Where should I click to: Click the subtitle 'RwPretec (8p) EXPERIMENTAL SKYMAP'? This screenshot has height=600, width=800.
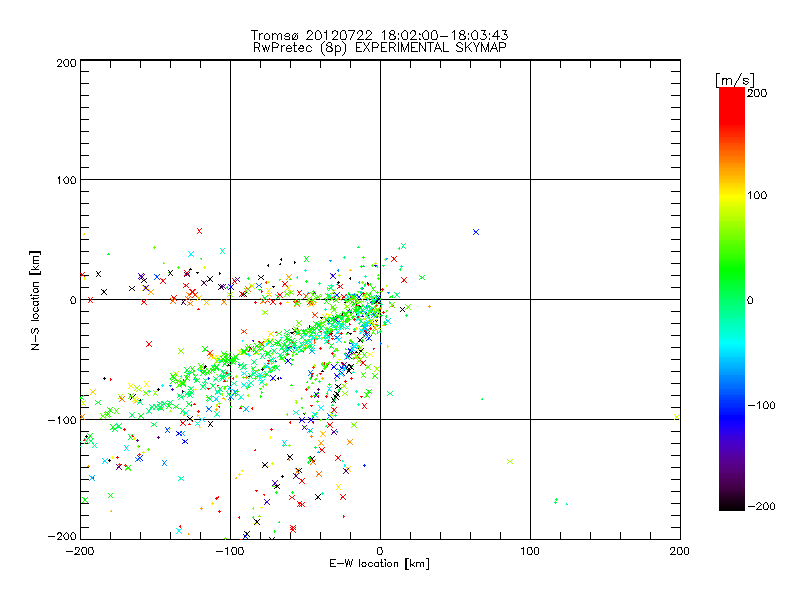click(379, 47)
